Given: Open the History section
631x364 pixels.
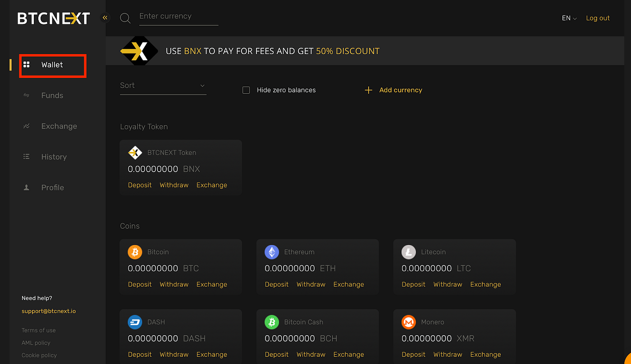Looking at the screenshot, I should (54, 157).
